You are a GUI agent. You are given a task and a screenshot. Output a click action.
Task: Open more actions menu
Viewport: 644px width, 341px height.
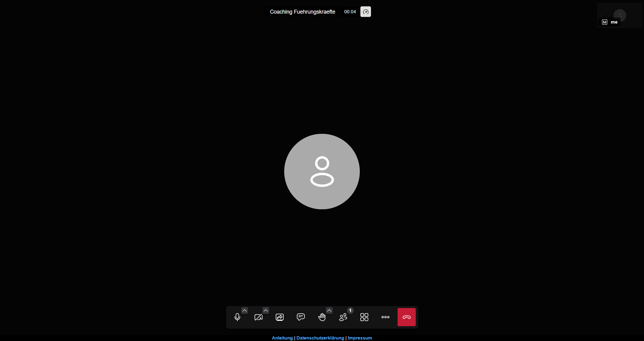pos(385,317)
